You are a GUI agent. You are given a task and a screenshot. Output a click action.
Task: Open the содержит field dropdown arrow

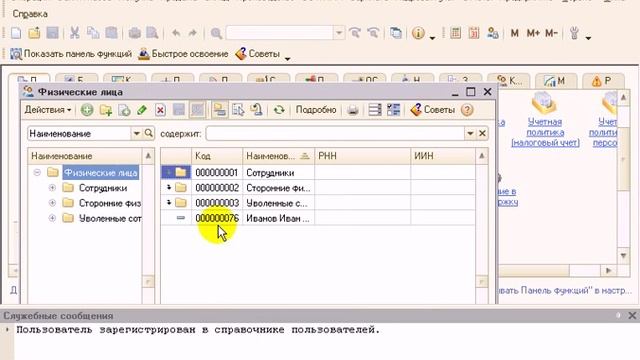(470, 133)
